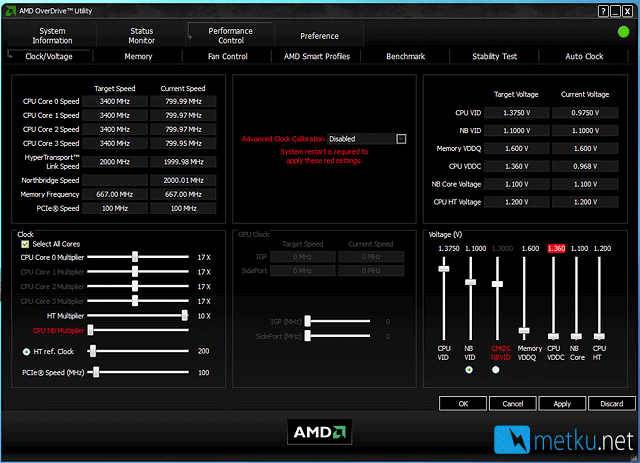The image size is (640, 463).
Task: Open the Fan Control sub-tab
Action: click(x=227, y=56)
